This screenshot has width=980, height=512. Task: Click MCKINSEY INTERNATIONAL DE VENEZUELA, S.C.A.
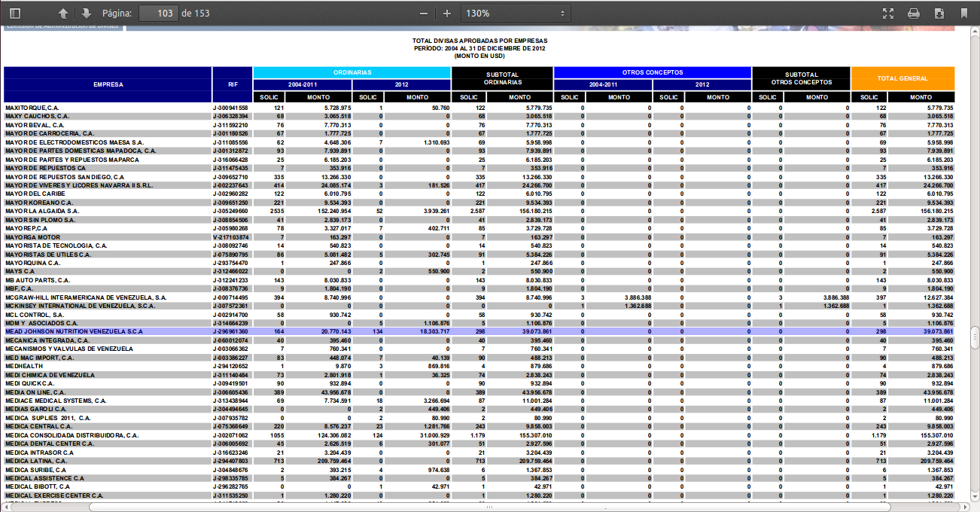[81, 306]
